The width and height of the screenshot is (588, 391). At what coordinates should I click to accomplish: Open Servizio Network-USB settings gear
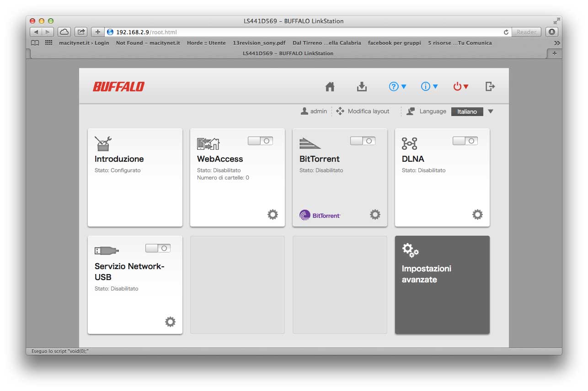[x=170, y=322]
